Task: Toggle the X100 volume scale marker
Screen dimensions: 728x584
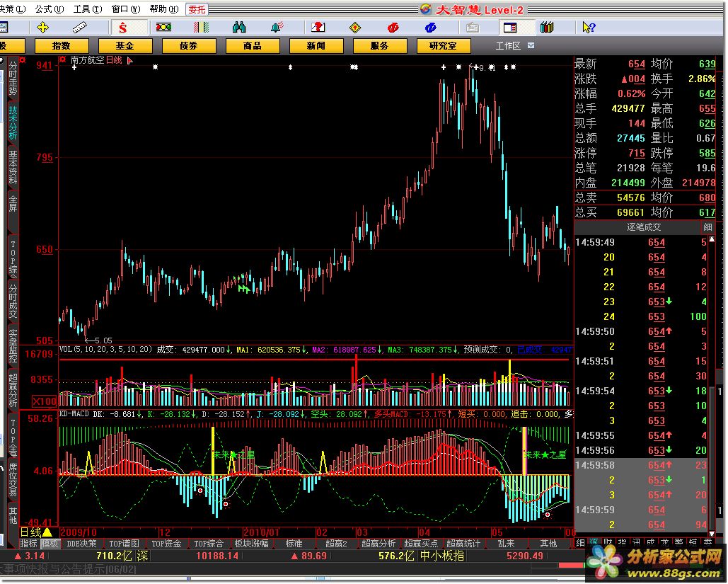Action: coord(46,401)
